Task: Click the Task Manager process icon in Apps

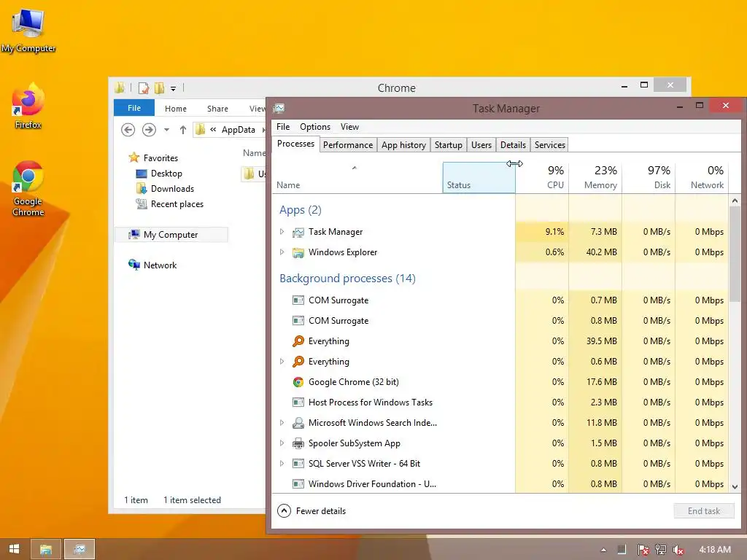Action: pyautogui.click(x=298, y=232)
